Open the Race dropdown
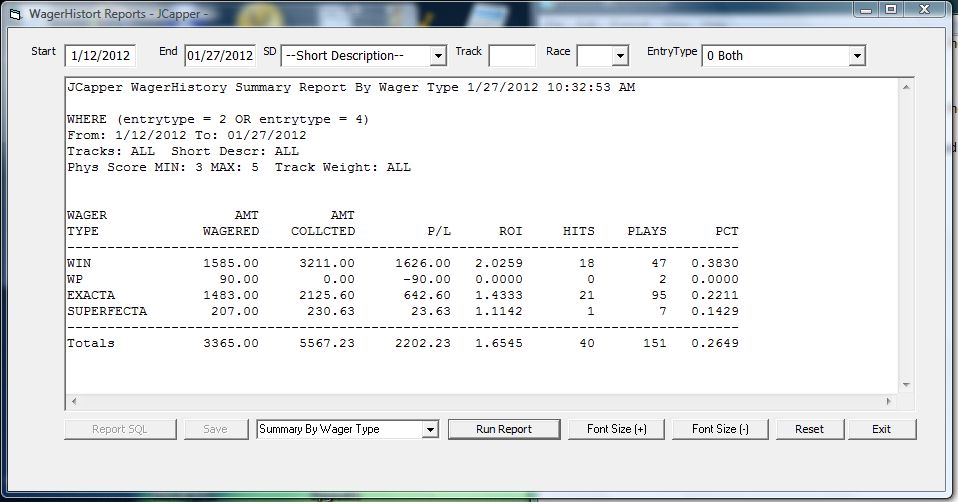Viewport: 958px width, 502px height. (620, 56)
